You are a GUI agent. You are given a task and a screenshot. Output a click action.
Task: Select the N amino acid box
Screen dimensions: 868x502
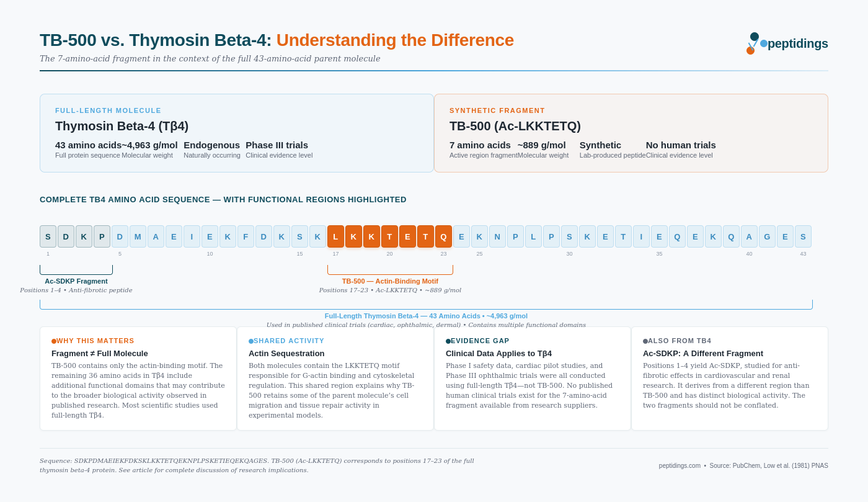click(497, 236)
